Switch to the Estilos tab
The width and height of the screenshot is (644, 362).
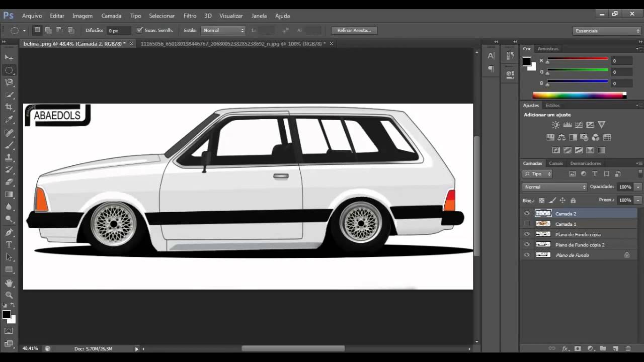pyautogui.click(x=552, y=106)
